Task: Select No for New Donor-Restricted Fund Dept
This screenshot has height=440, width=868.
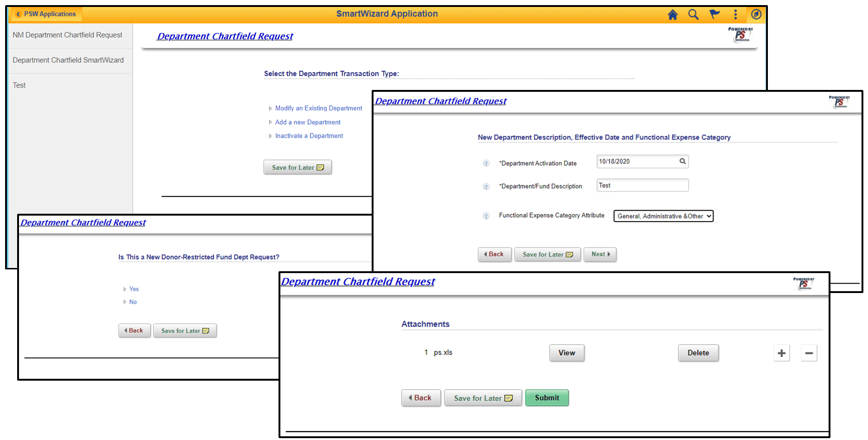Action: [133, 302]
